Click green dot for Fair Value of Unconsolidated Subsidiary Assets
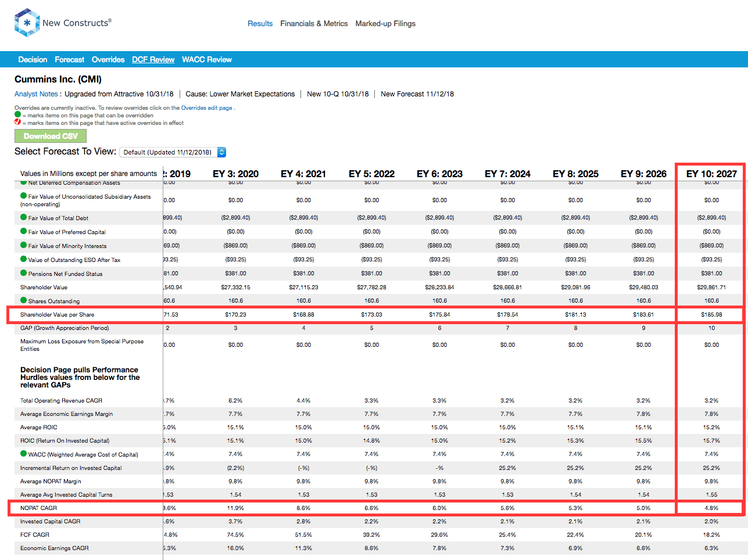The width and height of the screenshot is (748, 560). (24, 196)
